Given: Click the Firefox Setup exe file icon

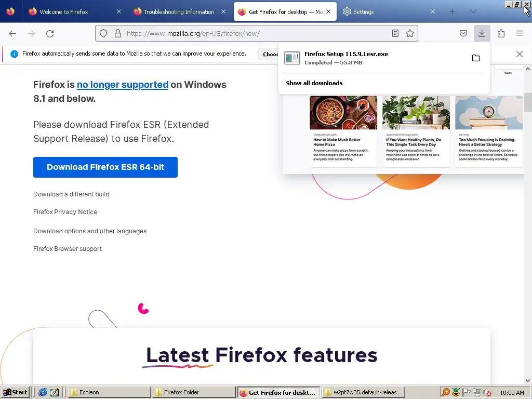Looking at the screenshot, I should tap(292, 58).
